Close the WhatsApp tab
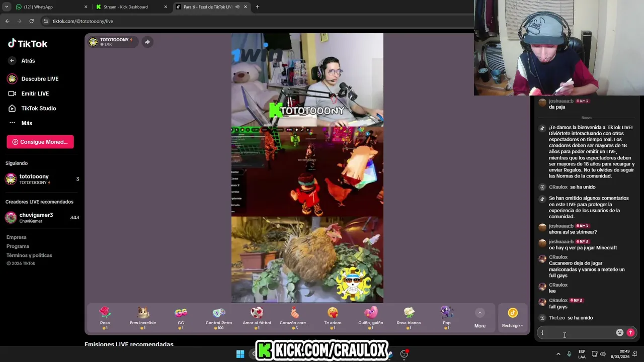Viewport: 644px width, 362px height. tap(86, 7)
